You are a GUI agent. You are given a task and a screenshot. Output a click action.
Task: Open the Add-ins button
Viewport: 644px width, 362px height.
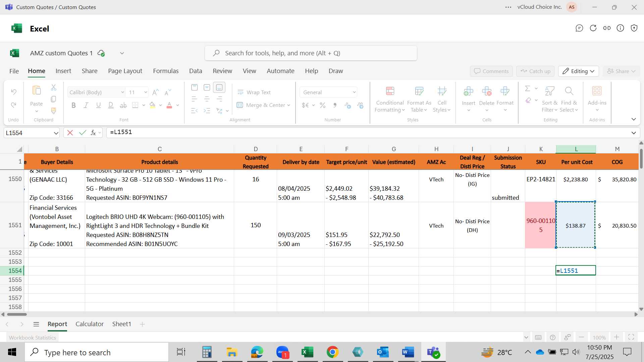[x=597, y=100]
